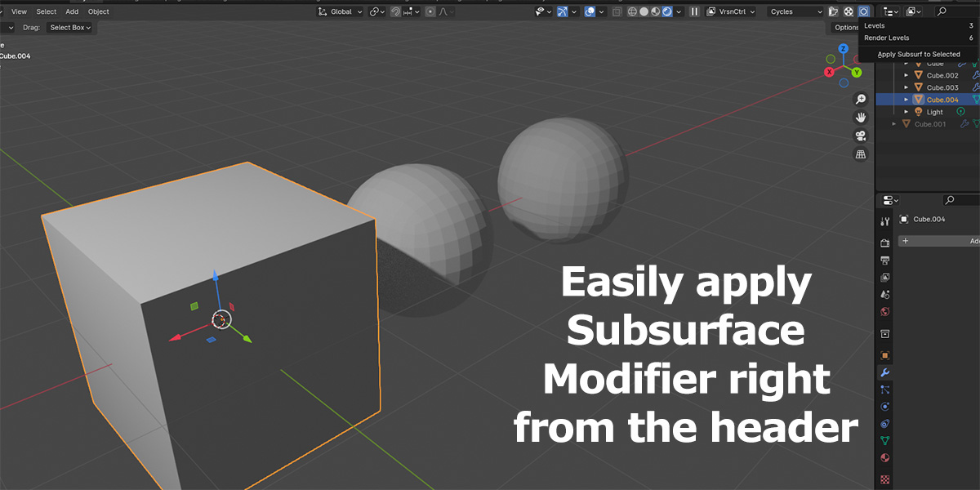The width and height of the screenshot is (980, 490).
Task: Open the Modifiers wrench properties tab
Action: tap(885, 372)
